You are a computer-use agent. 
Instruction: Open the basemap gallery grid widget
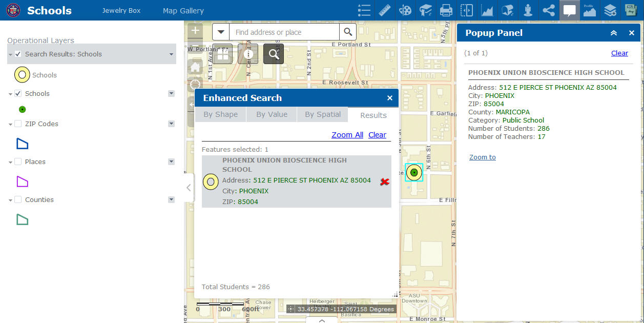point(222,54)
